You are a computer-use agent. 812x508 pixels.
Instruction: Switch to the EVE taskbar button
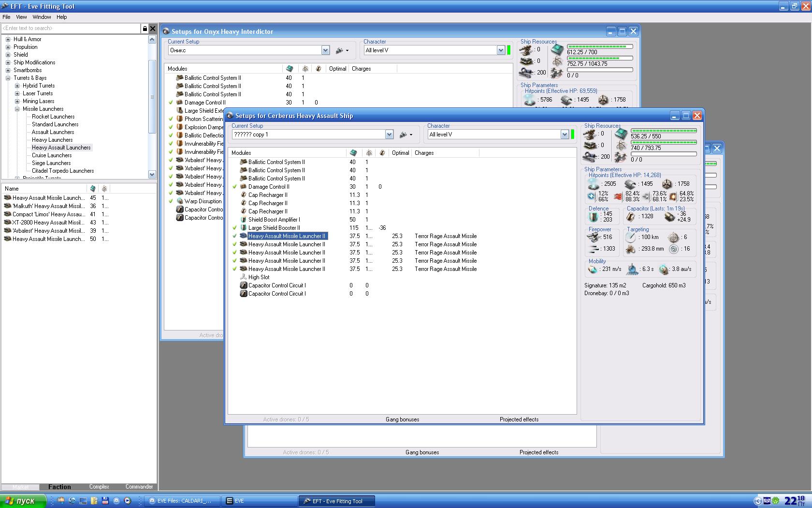click(x=260, y=501)
